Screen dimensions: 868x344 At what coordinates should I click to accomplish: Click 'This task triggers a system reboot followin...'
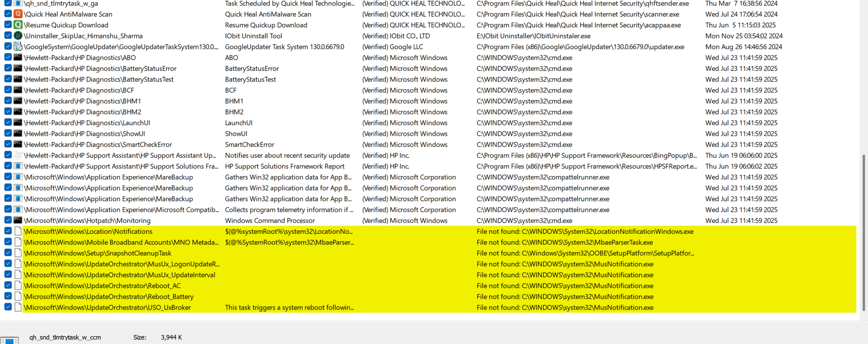[x=289, y=307]
